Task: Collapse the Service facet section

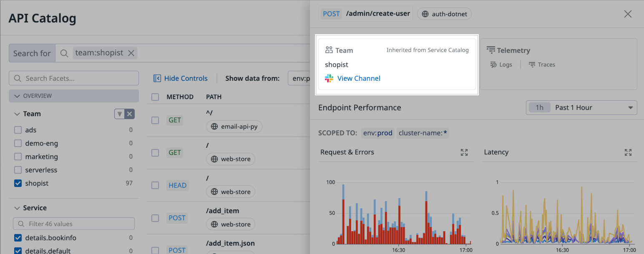Action: click(x=17, y=208)
